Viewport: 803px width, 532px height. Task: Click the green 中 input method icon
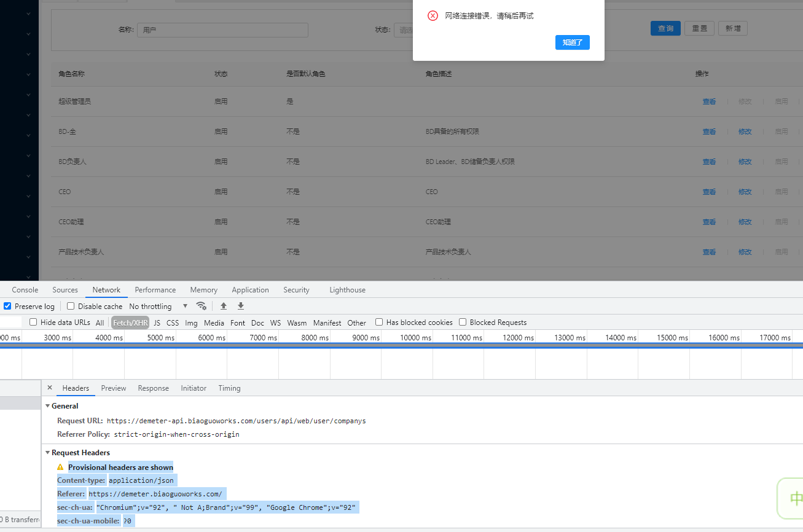click(x=795, y=498)
